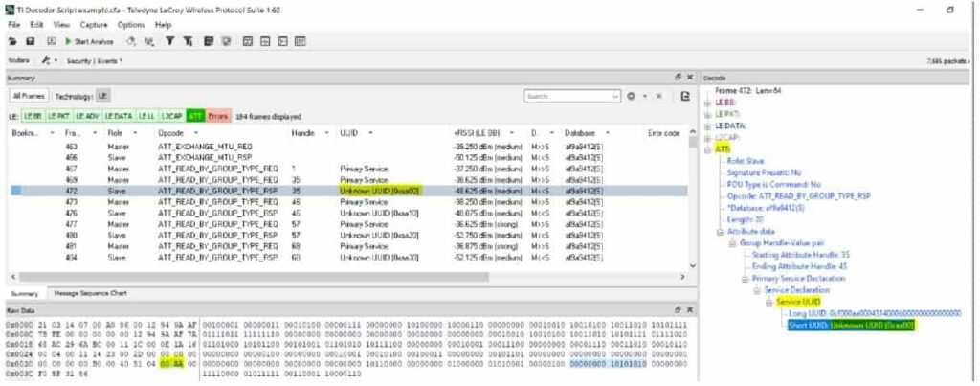Collapse the ATT node in Decode tree
The height and width of the screenshot is (386, 980).
[x=708, y=148]
